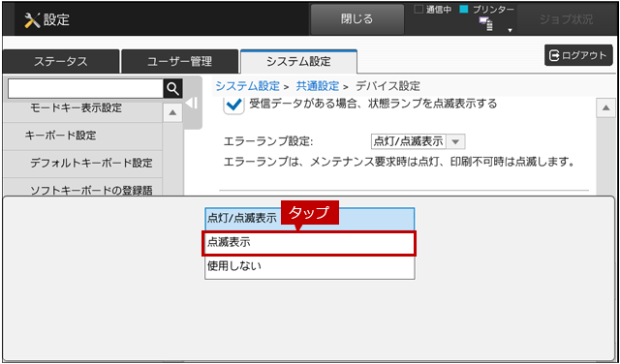
Task: Click the 通信中 indicator
Action: pos(433,10)
